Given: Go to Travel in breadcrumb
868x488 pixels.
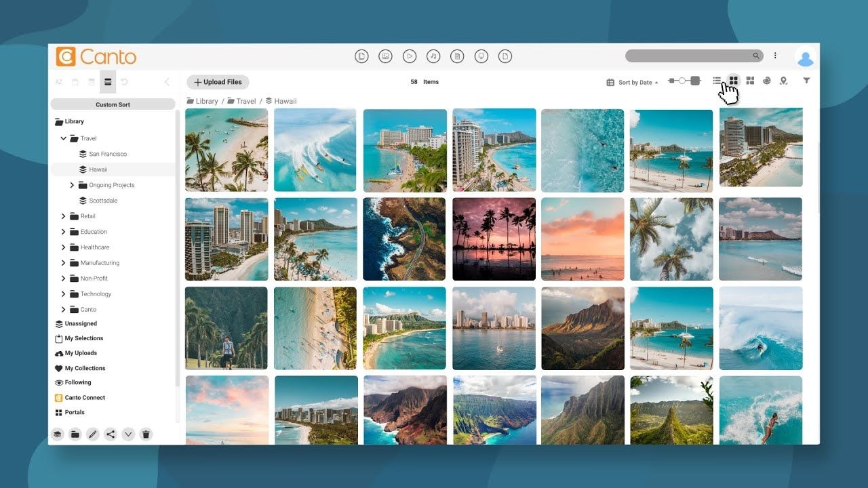Looking at the screenshot, I should (245, 101).
